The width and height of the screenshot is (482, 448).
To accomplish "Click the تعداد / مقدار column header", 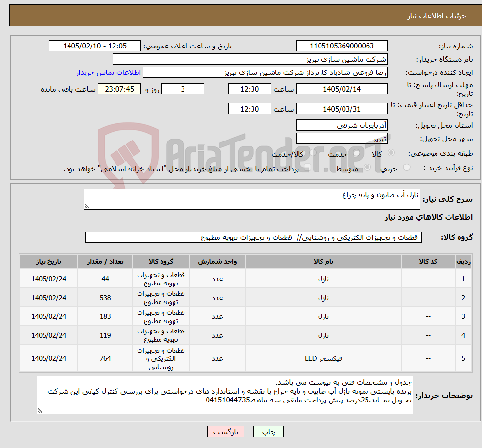I will [105, 261].
